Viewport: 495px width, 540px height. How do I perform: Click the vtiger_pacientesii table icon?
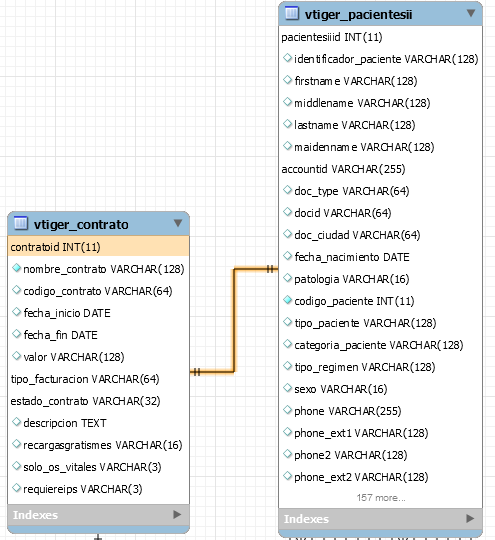[292, 13]
